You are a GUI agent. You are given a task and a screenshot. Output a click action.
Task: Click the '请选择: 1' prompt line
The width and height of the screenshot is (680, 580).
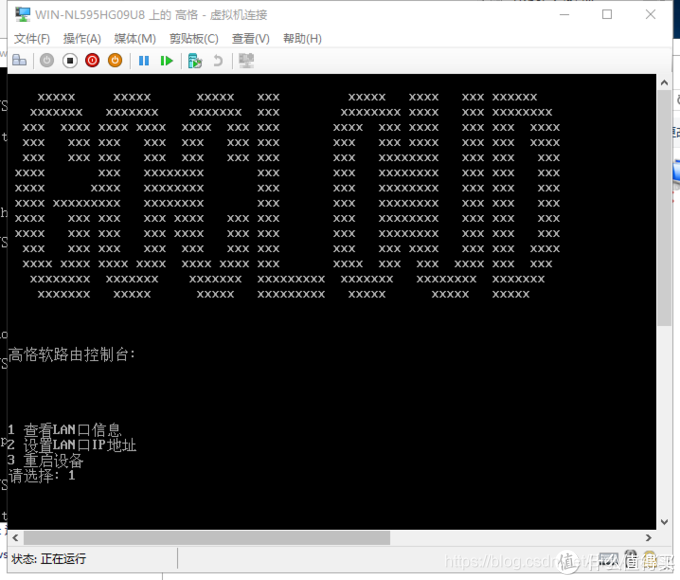[42, 475]
